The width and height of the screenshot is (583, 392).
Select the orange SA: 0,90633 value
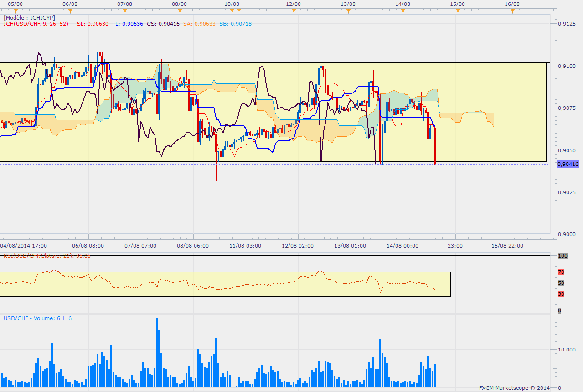[199, 24]
